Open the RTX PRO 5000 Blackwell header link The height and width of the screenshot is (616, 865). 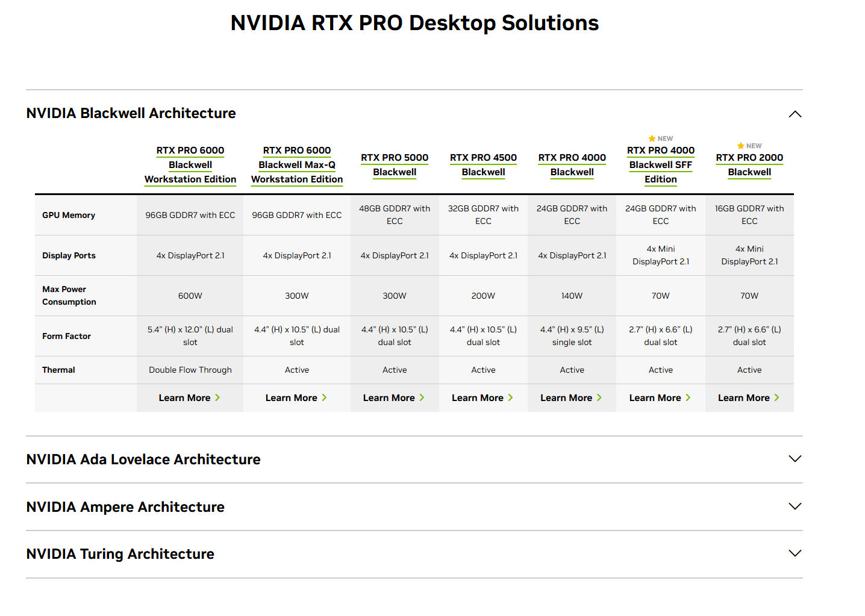point(395,164)
